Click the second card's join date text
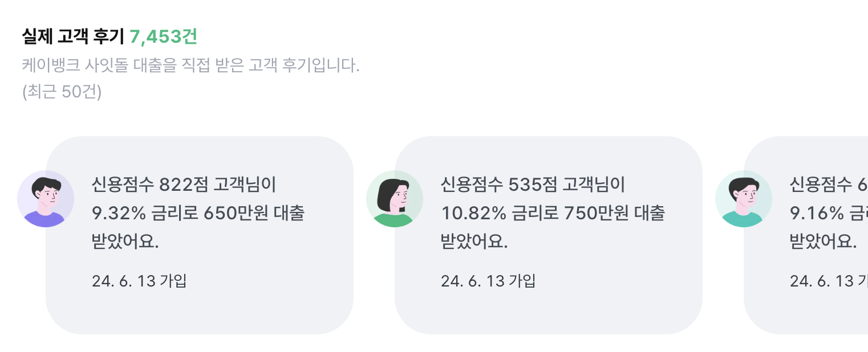 pos(488,280)
